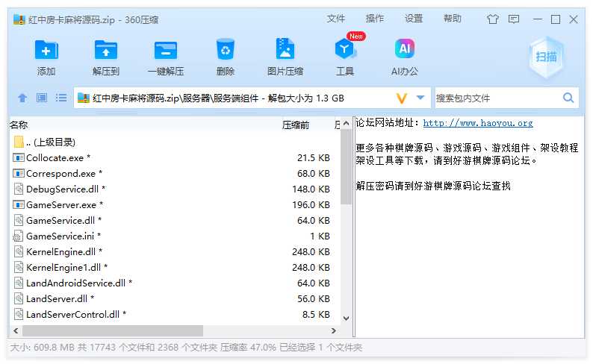Viewport: 593px width, 364px height.
Task: Maximize the 360压缩 window
Action: click(x=556, y=19)
